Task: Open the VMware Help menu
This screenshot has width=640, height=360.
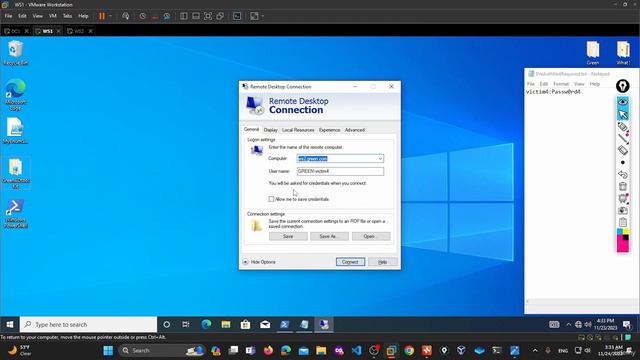Action: (x=83, y=16)
